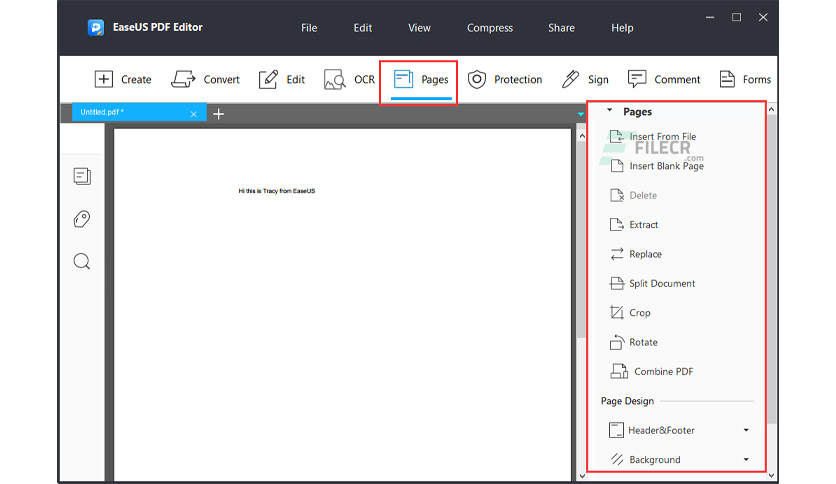Expand the Header&Footer dropdown arrow
The width and height of the screenshot is (836, 484).
(x=746, y=430)
